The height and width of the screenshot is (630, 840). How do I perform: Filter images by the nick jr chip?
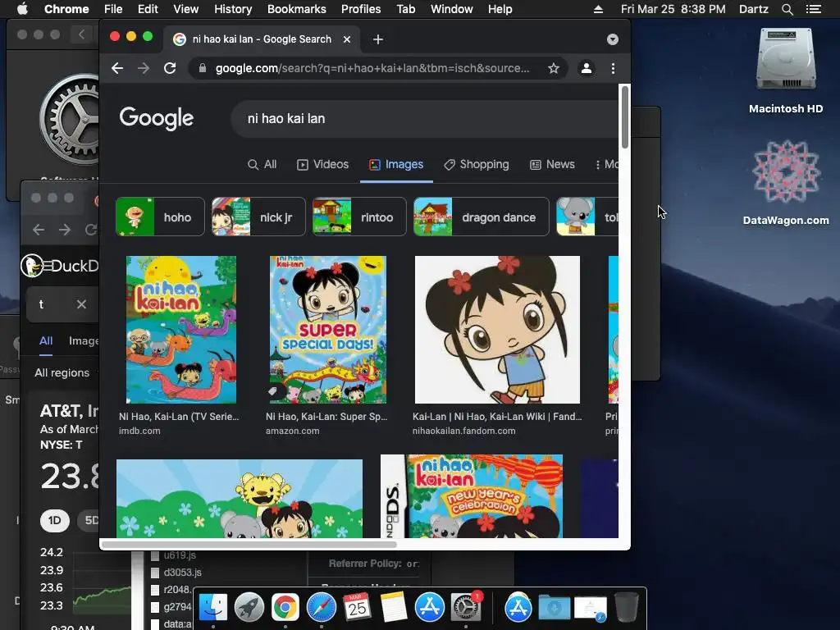coord(258,217)
